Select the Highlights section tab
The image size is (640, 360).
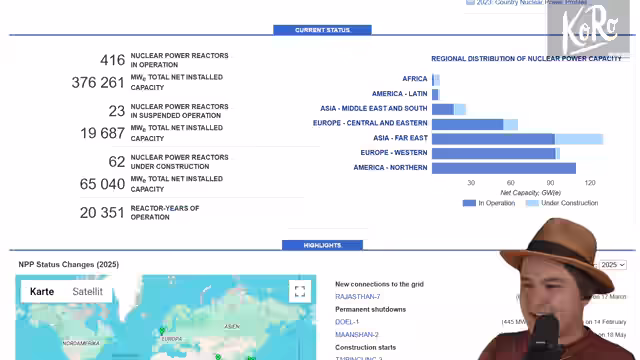[x=322, y=245]
